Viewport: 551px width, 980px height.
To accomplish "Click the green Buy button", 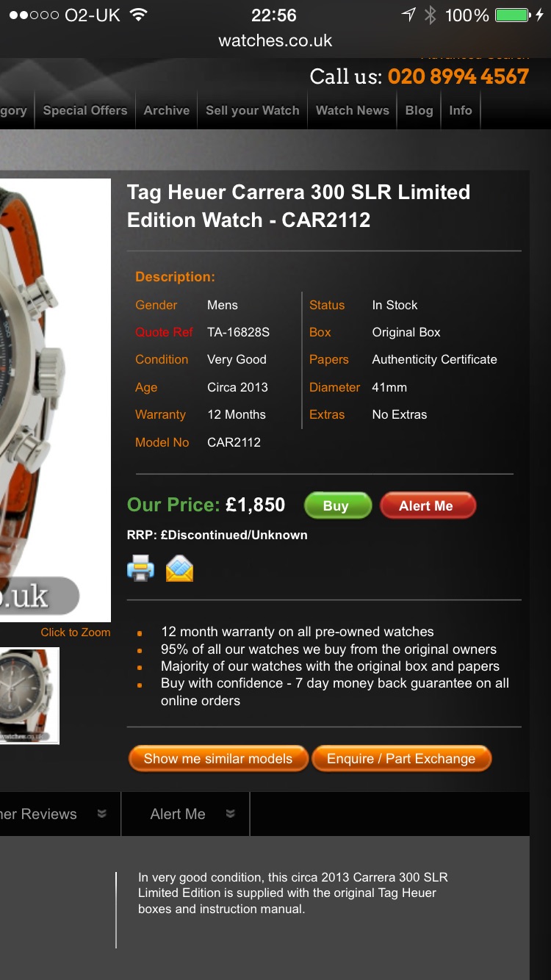I will [x=337, y=506].
